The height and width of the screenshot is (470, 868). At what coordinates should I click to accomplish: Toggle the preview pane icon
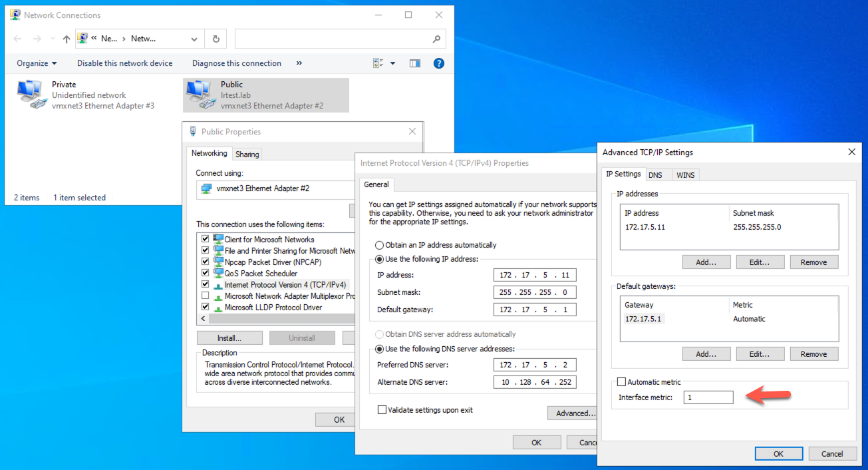(415, 63)
